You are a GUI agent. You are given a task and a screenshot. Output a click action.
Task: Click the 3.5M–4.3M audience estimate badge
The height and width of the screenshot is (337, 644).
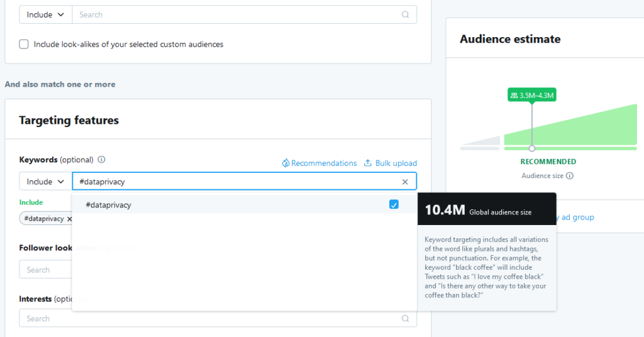pos(532,95)
